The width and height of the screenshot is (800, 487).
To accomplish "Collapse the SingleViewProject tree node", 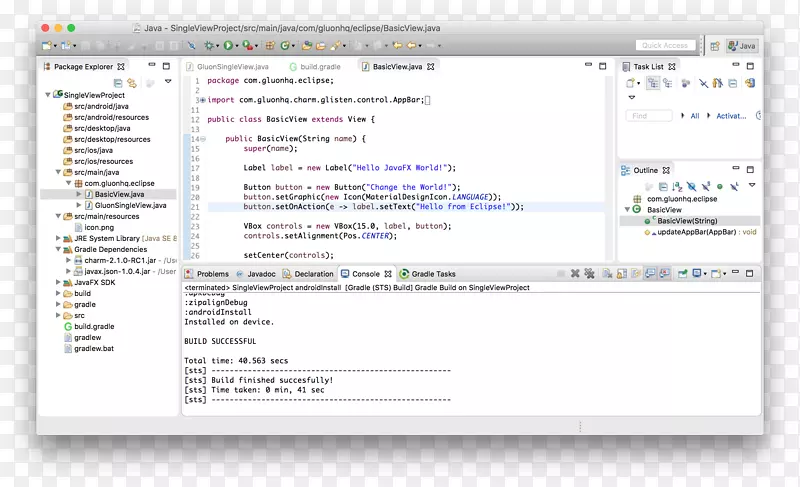I will click(46, 95).
